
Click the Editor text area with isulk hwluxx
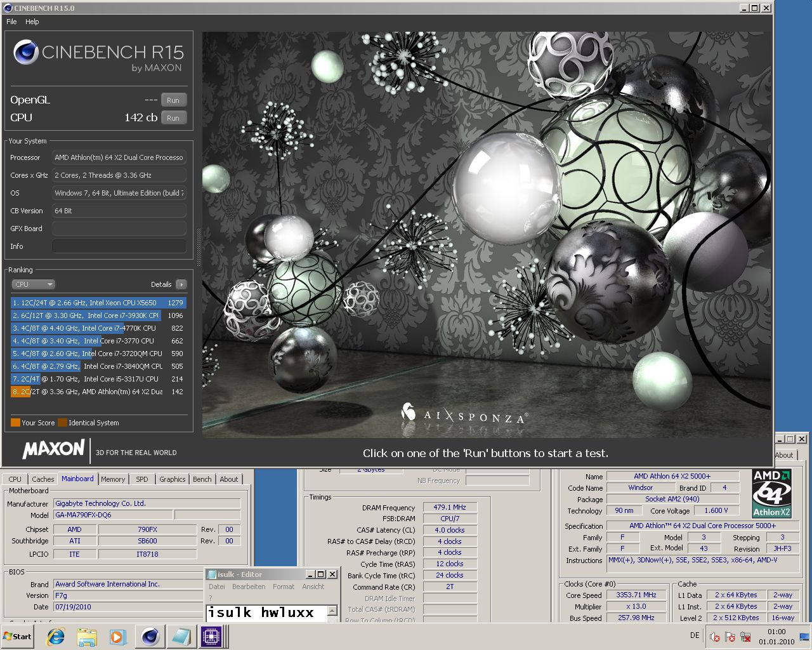(x=266, y=613)
